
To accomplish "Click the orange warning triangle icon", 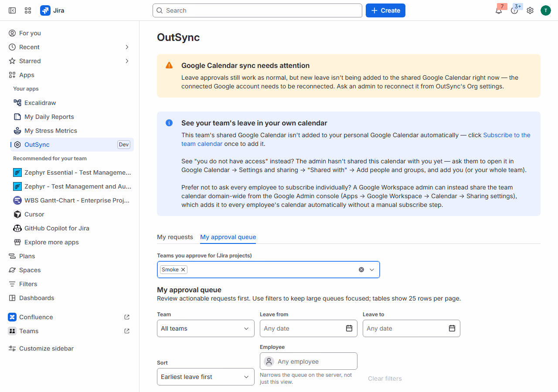I will (169, 65).
